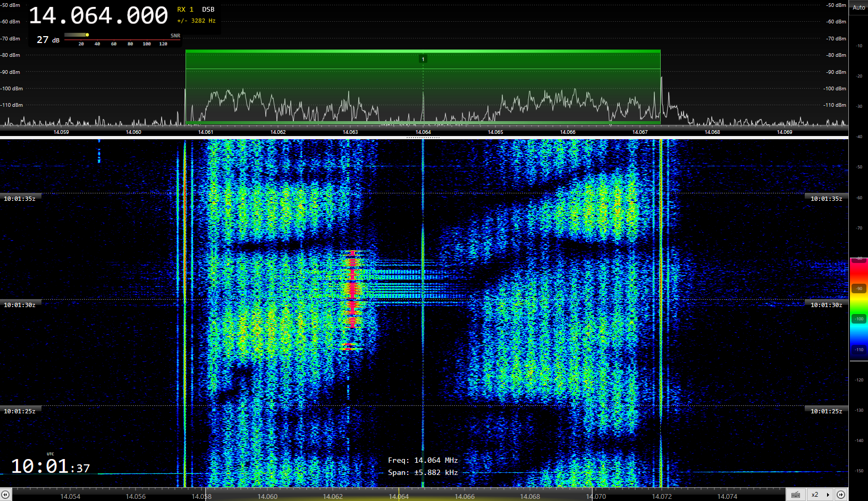868x501 pixels.
Task: Click the Auto level button
Action: [x=858, y=7]
